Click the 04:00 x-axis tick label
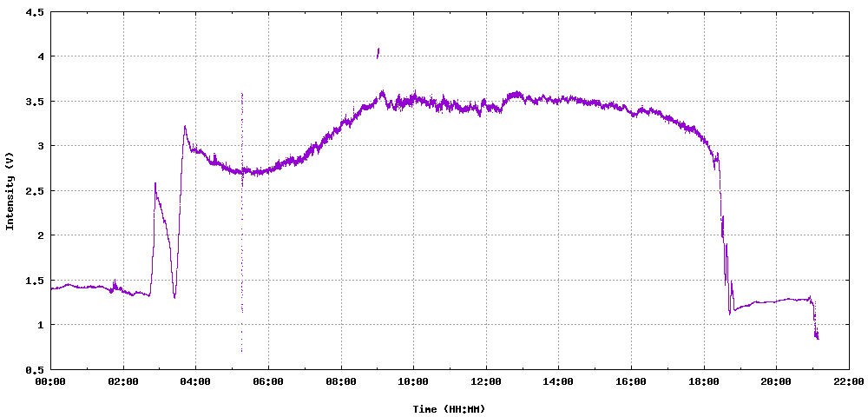Screen dimensions: 868x417 pyautogui.click(x=195, y=381)
